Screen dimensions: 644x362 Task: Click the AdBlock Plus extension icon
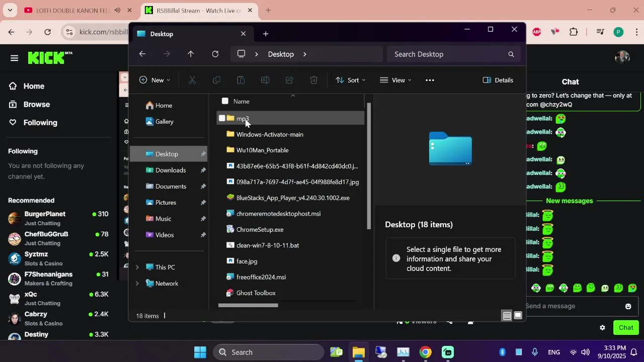(x=537, y=32)
